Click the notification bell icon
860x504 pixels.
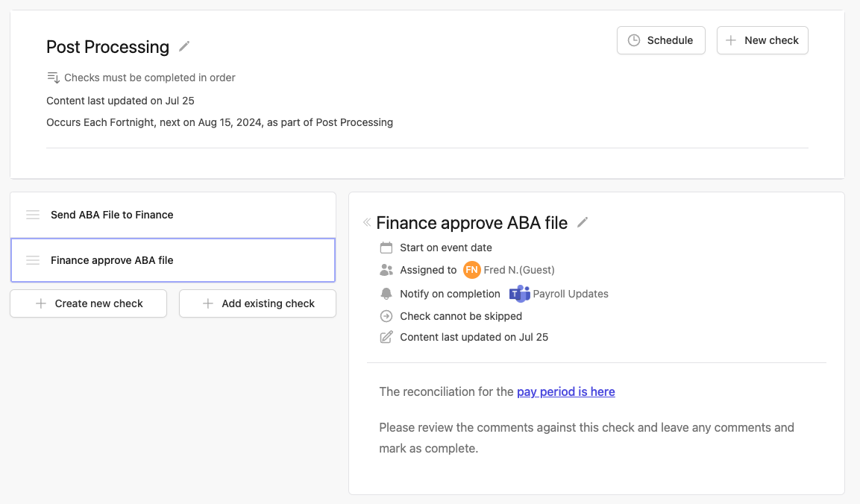tap(386, 294)
